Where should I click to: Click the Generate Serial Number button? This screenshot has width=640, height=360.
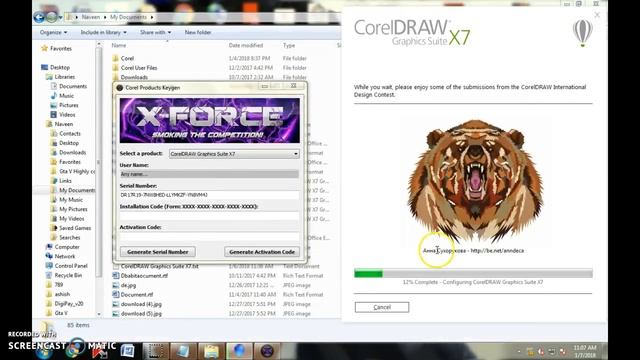[x=158, y=252]
